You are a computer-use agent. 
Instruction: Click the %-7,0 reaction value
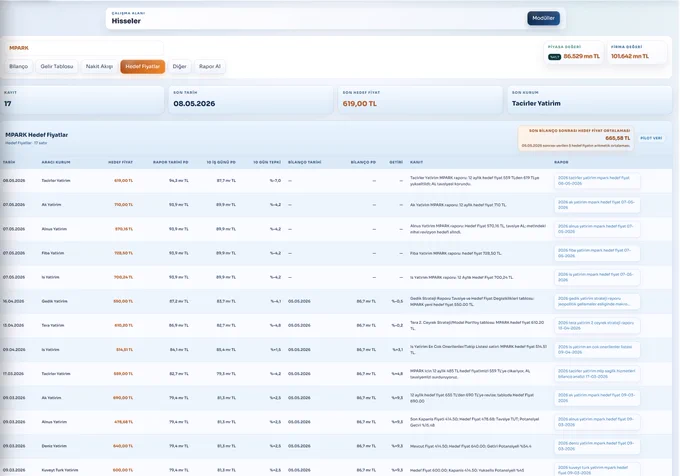[275, 181]
